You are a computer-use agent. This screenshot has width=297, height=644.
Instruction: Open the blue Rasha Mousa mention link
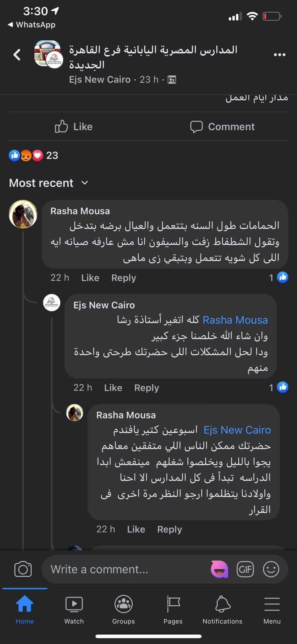coord(235,320)
